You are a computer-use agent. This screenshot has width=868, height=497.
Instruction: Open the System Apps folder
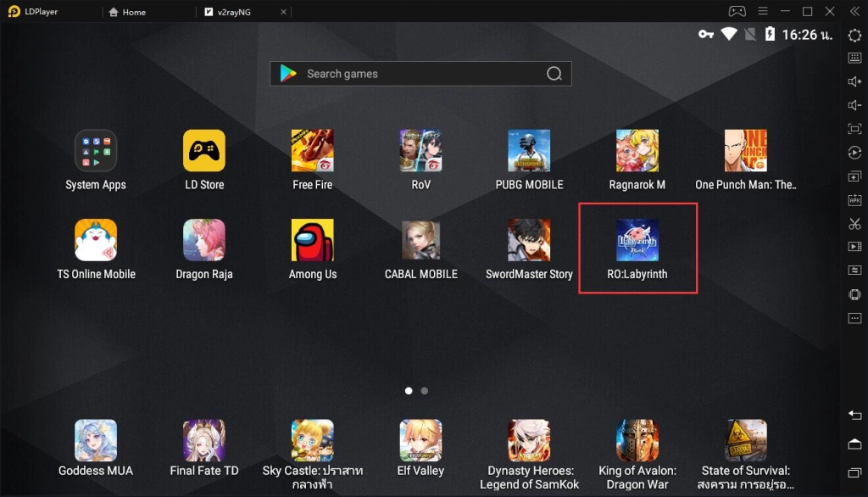click(x=96, y=151)
